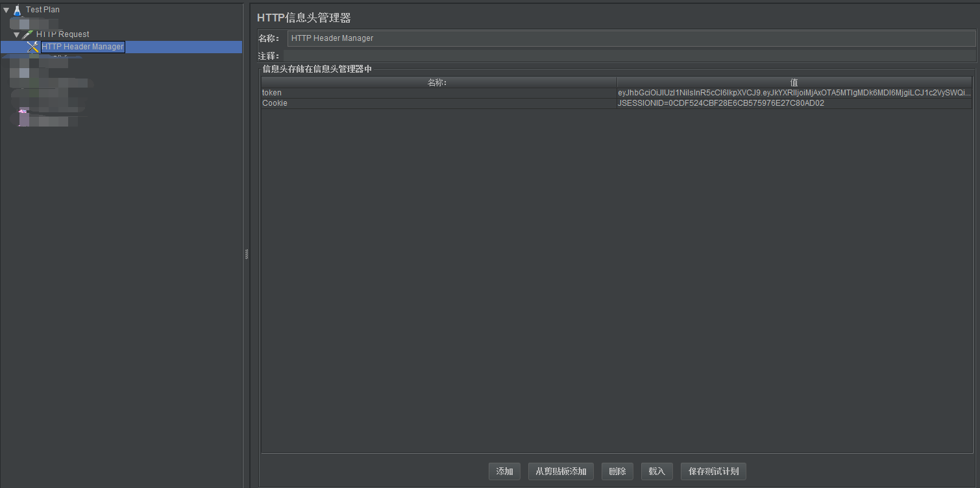Click the token value starting with eyJhbGci
Screen dimensions: 980x488
(x=794, y=93)
